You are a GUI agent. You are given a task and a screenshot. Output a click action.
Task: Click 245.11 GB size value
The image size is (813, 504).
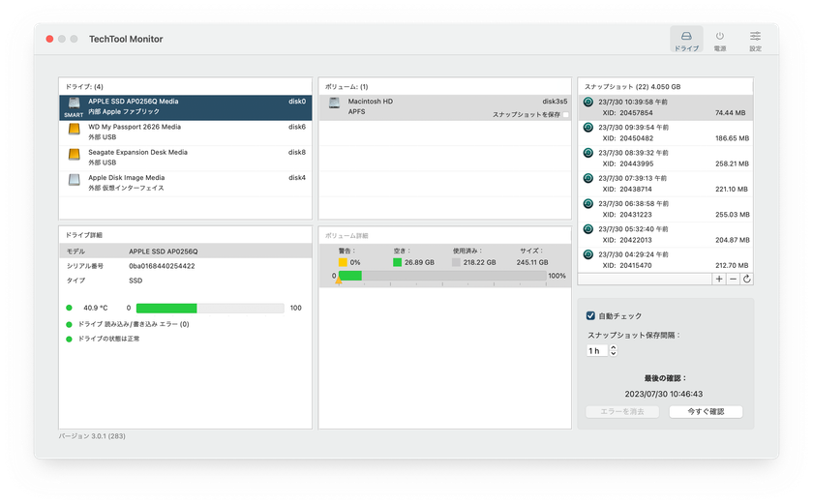click(x=532, y=262)
